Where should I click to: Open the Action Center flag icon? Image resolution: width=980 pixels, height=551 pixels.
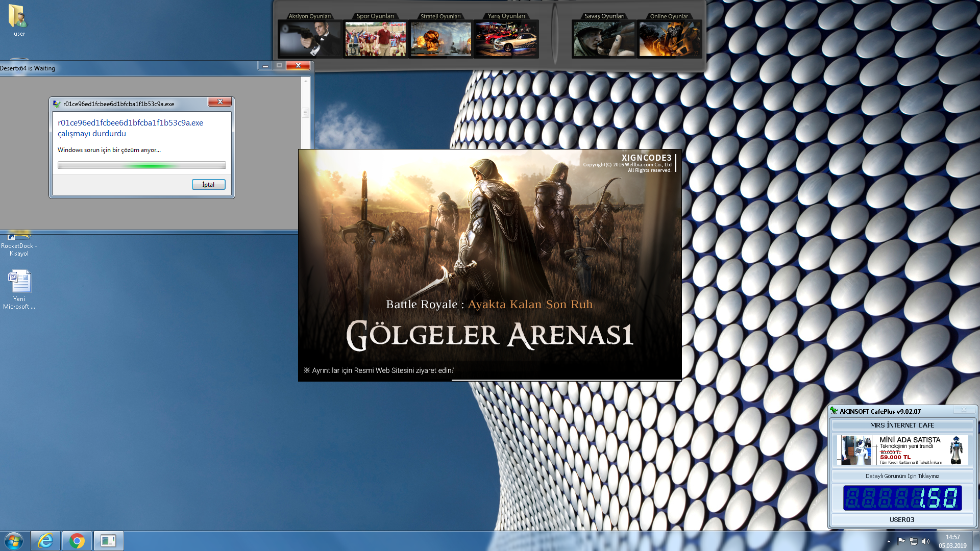pos(901,541)
